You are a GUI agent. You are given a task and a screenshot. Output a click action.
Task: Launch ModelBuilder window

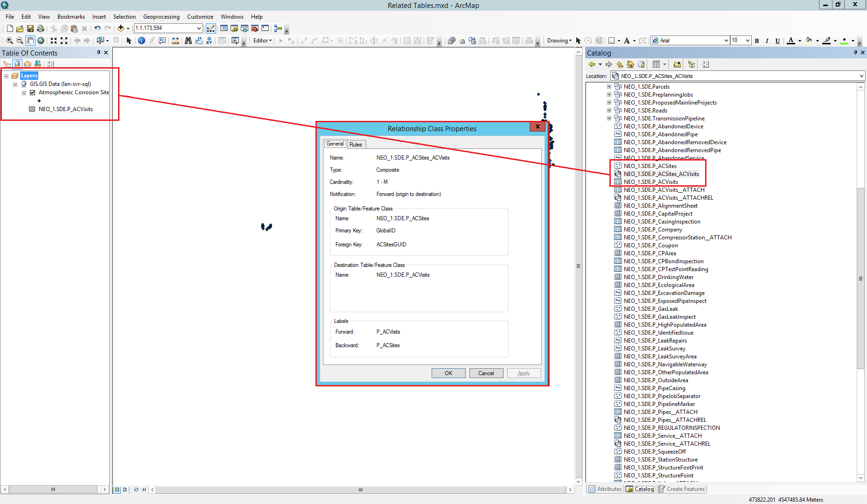tap(278, 28)
